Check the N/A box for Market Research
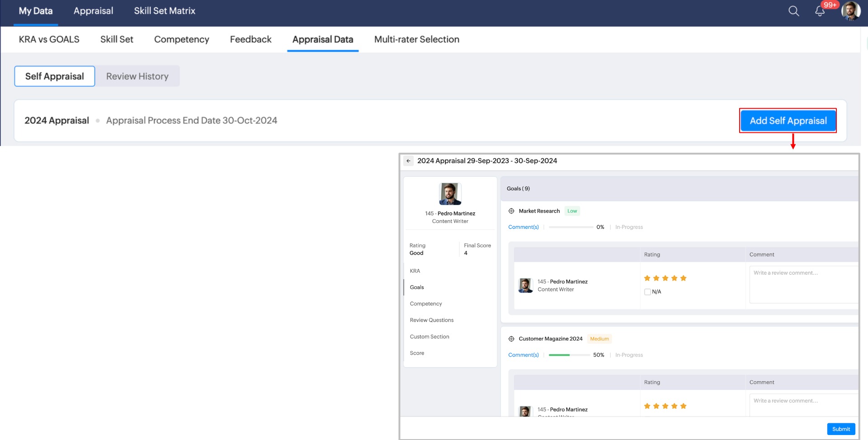 tap(647, 292)
